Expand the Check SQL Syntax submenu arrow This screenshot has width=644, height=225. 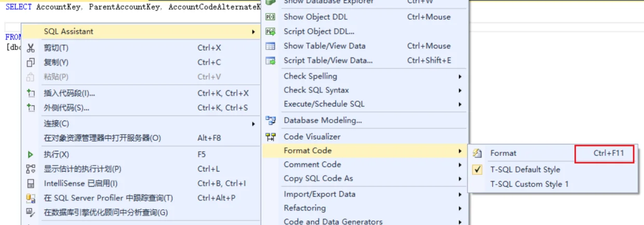point(460,90)
